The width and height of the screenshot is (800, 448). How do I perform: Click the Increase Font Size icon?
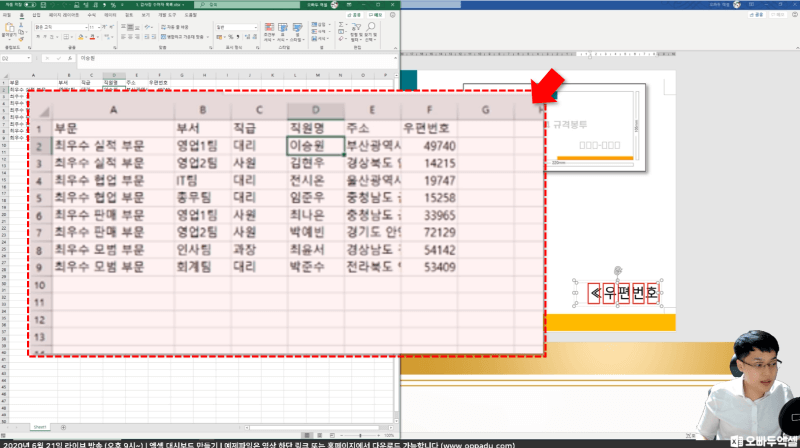(x=105, y=27)
